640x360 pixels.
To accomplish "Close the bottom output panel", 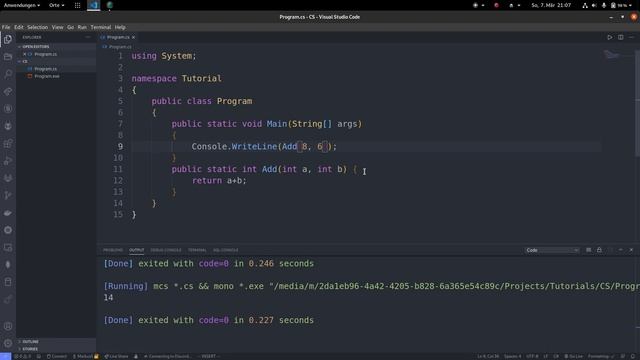I will point(631,250).
